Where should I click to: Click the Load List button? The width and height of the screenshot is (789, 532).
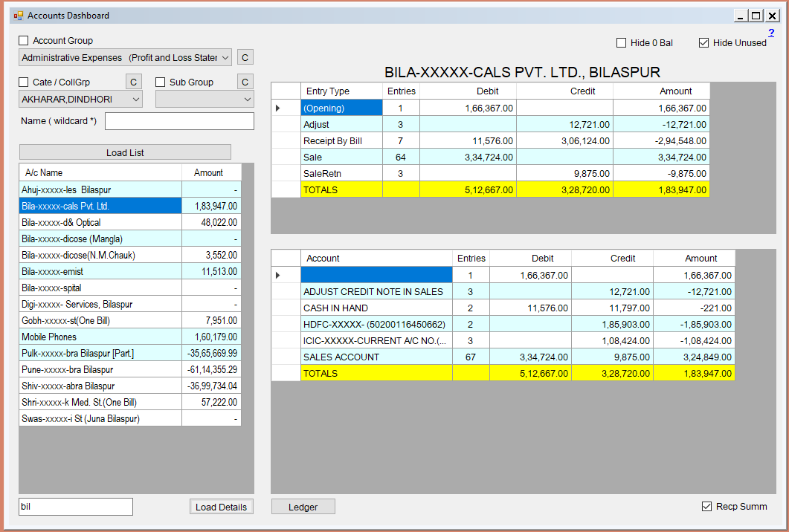click(125, 152)
